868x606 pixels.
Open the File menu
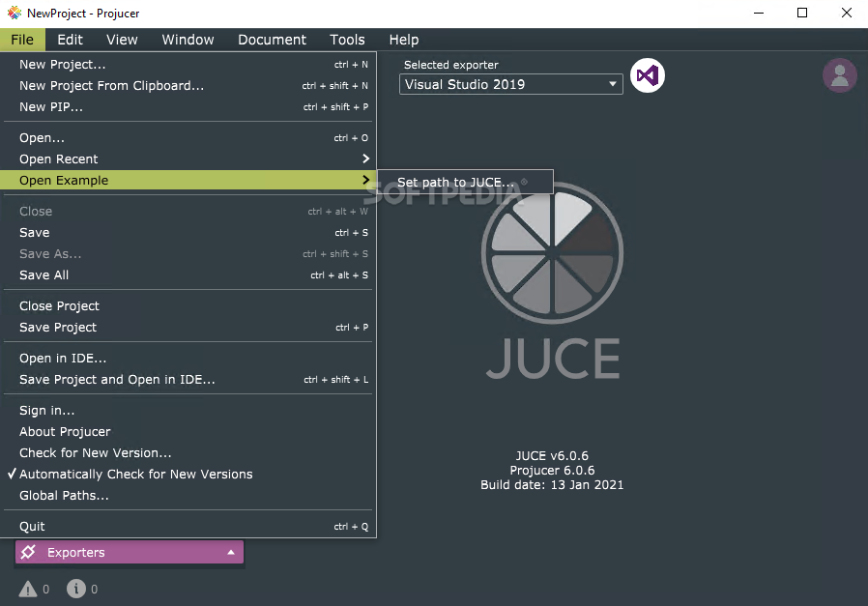pos(22,40)
